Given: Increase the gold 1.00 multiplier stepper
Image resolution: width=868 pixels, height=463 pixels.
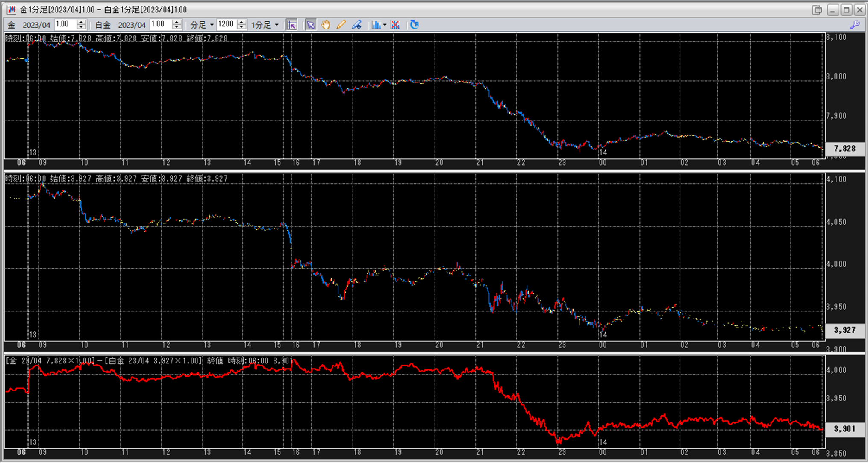Looking at the screenshot, I should click(81, 22).
